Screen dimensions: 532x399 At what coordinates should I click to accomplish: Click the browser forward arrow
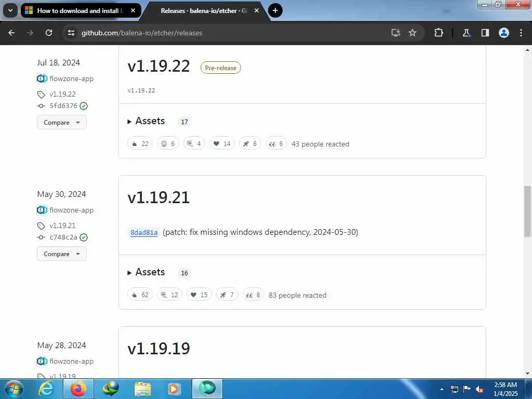(30, 33)
